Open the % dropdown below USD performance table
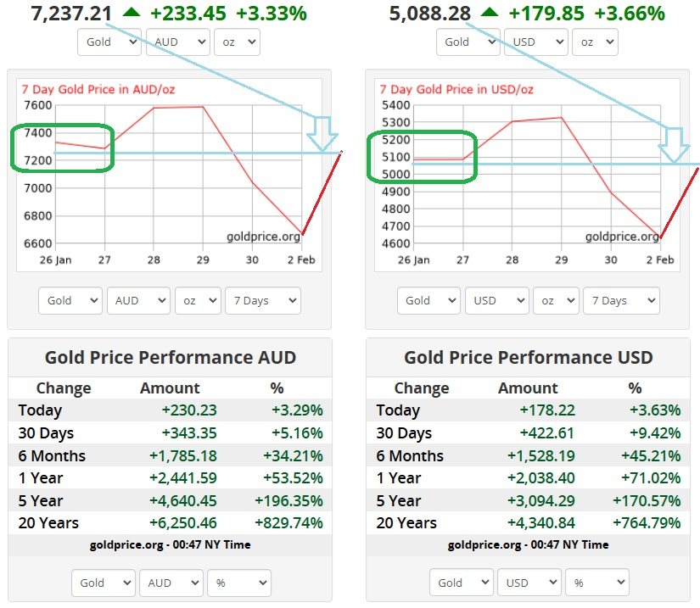Screen dimensions: 700x608 tap(597, 583)
